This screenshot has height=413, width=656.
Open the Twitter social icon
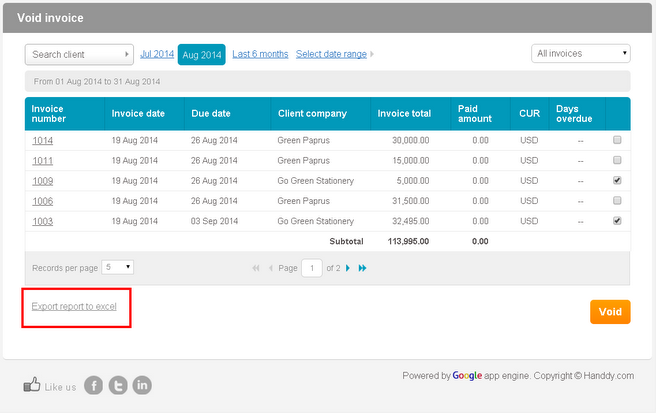pos(118,385)
